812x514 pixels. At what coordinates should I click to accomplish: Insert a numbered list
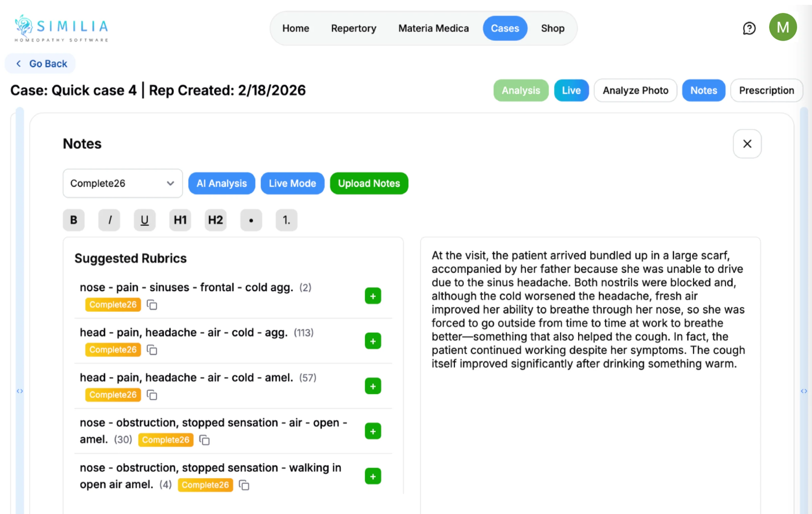(x=286, y=220)
